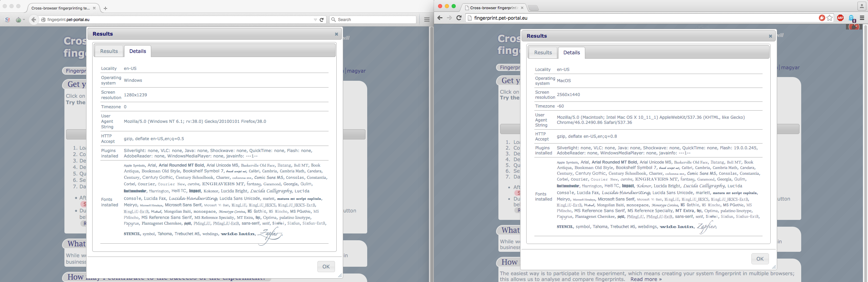Viewport: 868px width, 282px height.
Task: Bookmark the page with Chrome's star icon
Action: click(x=830, y=18)
